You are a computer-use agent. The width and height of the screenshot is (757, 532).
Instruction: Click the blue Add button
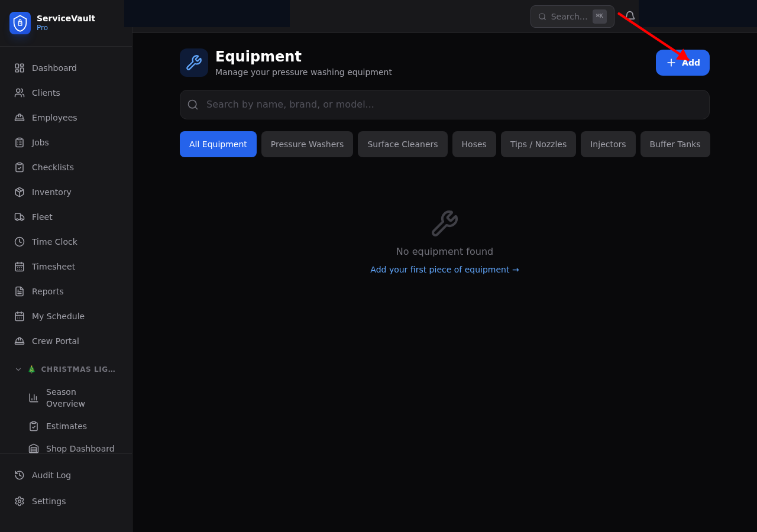click(682, 62)
